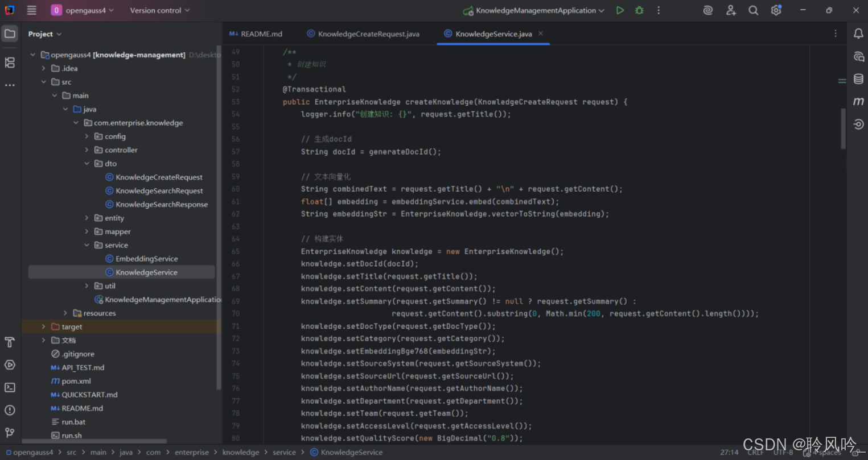Image resolution: width=868 pixels, height=460 pixels.
Task: Change UTF-8 file encoding in status bar
Action: pyautogui.click(x=783, y=453)
